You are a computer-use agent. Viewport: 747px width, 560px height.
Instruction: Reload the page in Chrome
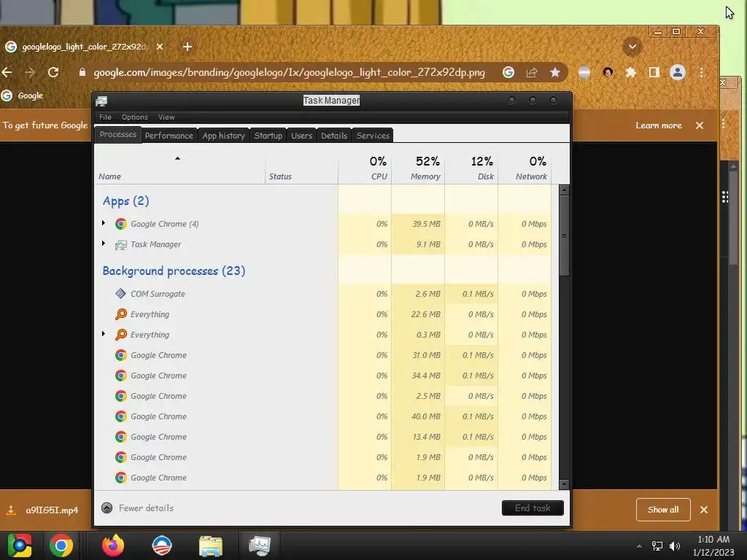(53, 72)
